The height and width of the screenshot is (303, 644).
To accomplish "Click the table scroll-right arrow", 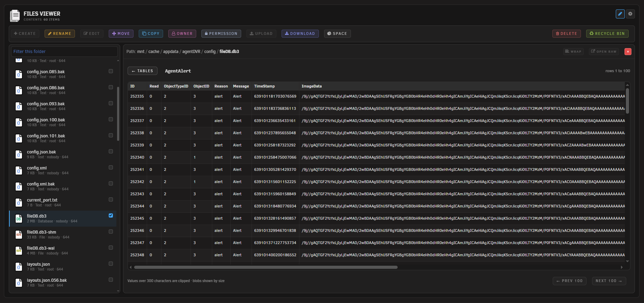I will (622, 267).
